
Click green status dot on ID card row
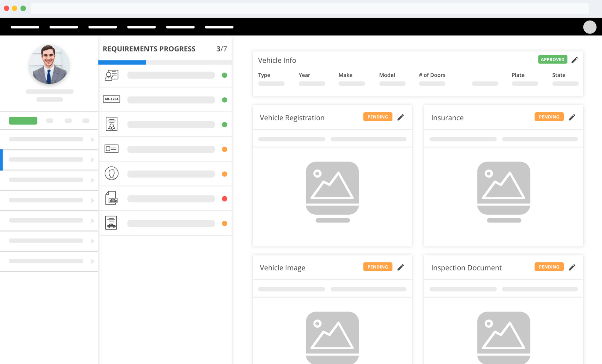(224, 75)
